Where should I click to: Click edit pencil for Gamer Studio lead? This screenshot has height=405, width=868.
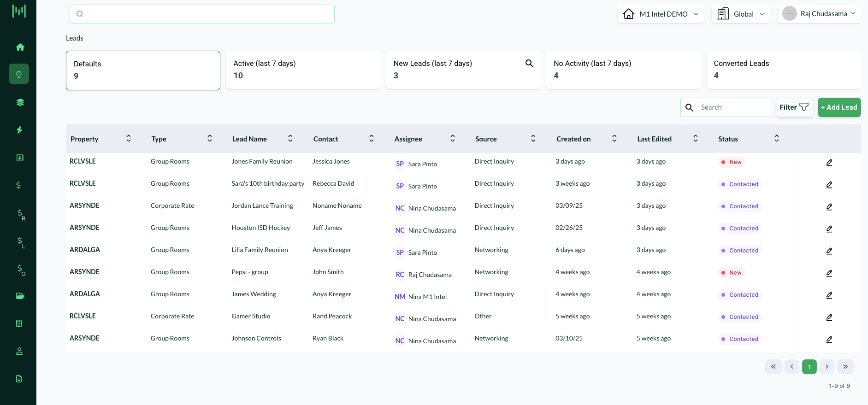829,317
